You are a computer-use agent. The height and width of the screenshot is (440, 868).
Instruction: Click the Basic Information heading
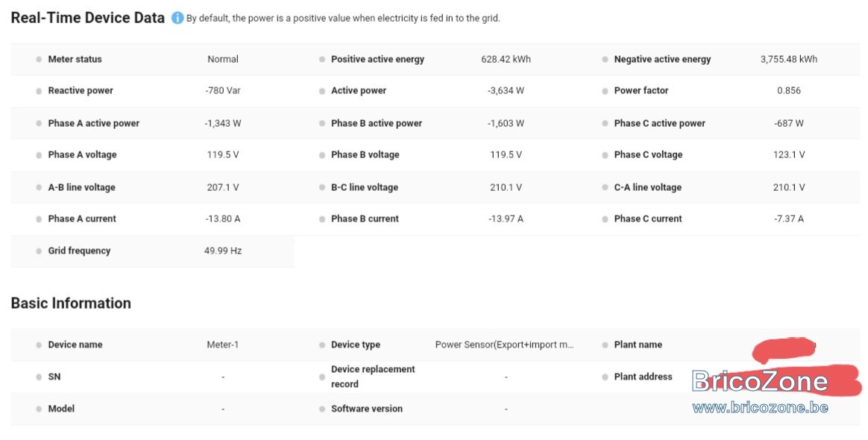click(x=71, y=304)
